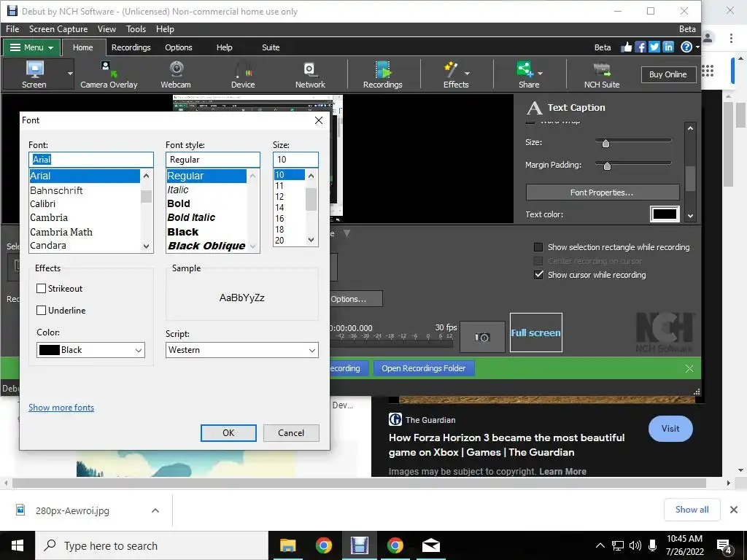
Task: Click the Show more fonts link
Action: tap(61, 408)
